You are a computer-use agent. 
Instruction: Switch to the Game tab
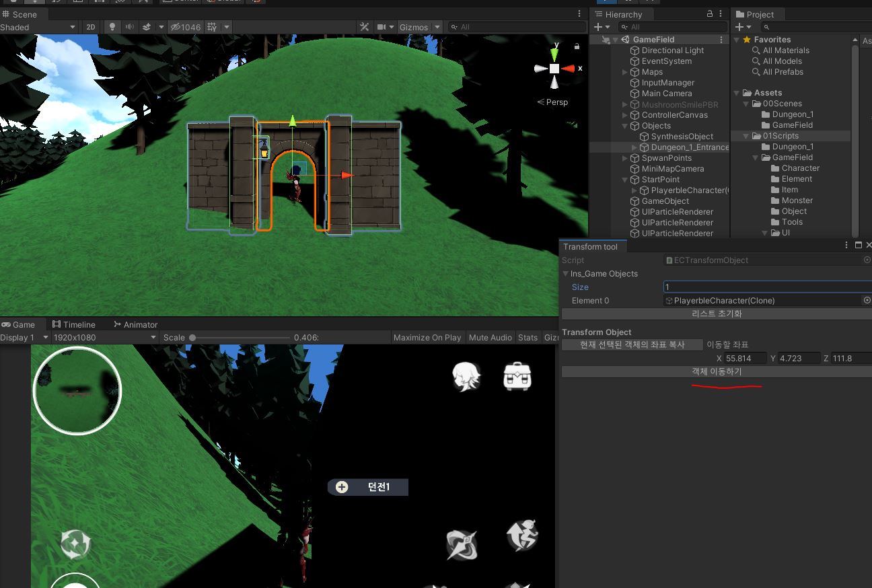tap(18, 324)
